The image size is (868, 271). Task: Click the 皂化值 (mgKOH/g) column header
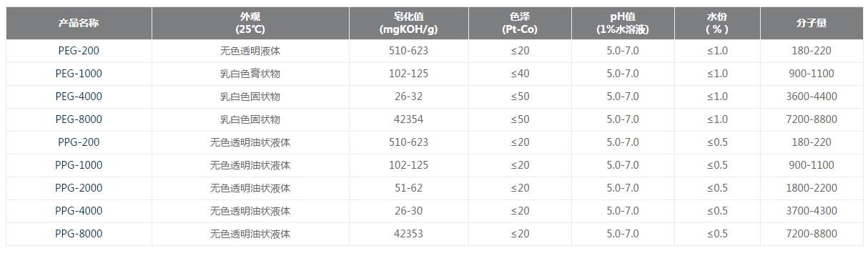tap(409, 23)
